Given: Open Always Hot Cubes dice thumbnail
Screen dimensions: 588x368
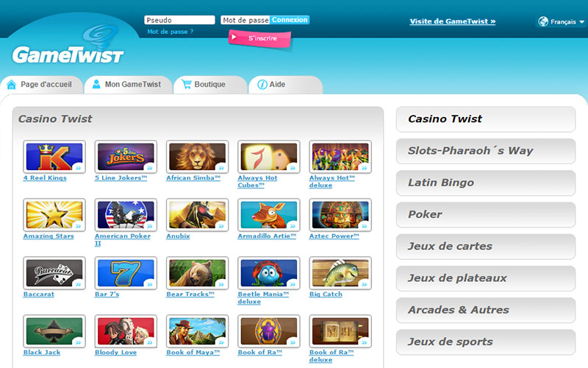Looking at the screenshot, I should [x=269, y=157].
